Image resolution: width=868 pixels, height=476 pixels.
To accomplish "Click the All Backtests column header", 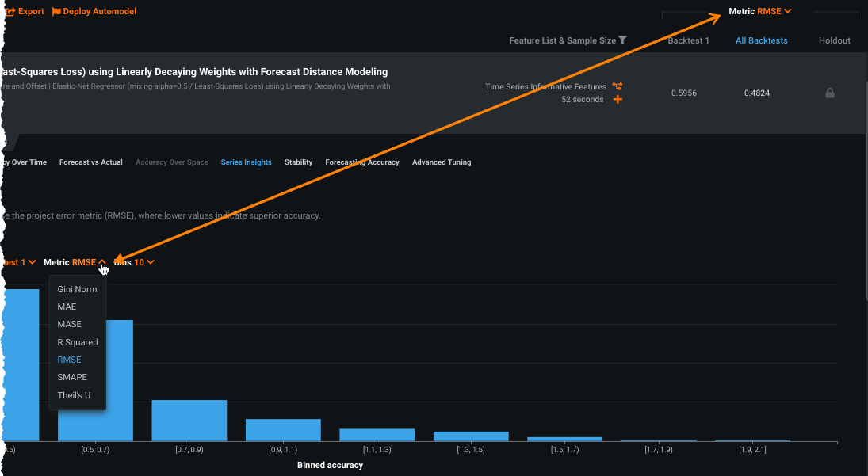I will pos(761,40).
